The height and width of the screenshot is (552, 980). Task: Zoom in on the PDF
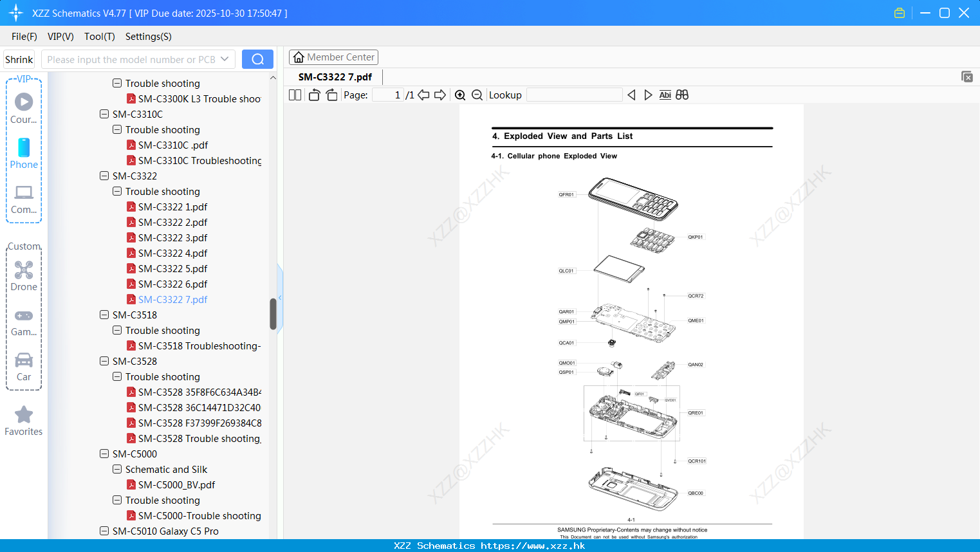click(x=460, y=95)
